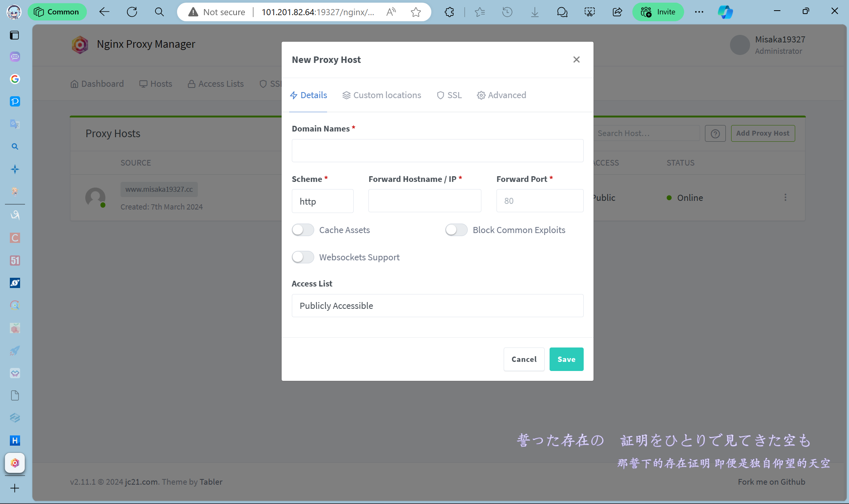
Task: Focus the Forward Hostname / IP field
Action: pyautogui.click(x=424, y=201)
